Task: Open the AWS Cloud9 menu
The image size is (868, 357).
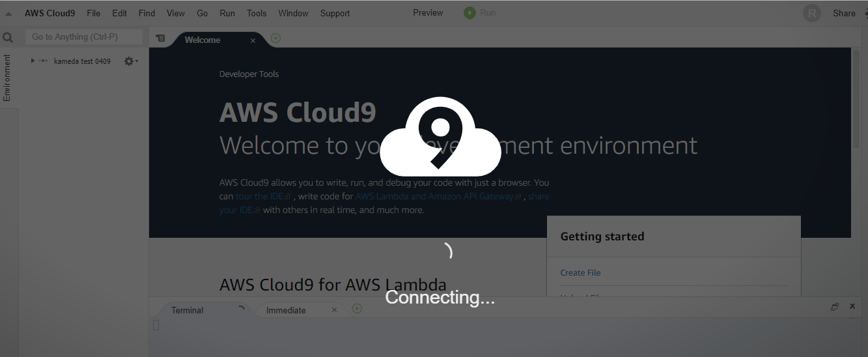Action: pyautogui.click(x=49, y=13)
